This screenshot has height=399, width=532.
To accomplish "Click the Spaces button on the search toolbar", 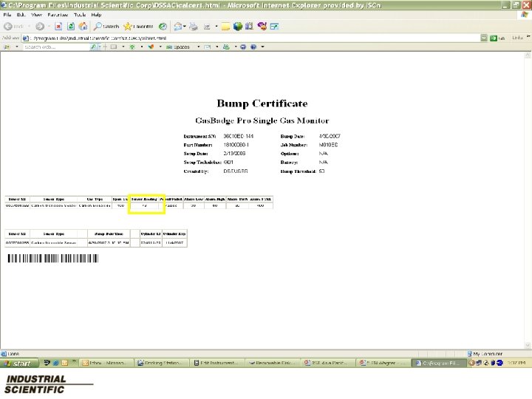I will coord(178,47).
